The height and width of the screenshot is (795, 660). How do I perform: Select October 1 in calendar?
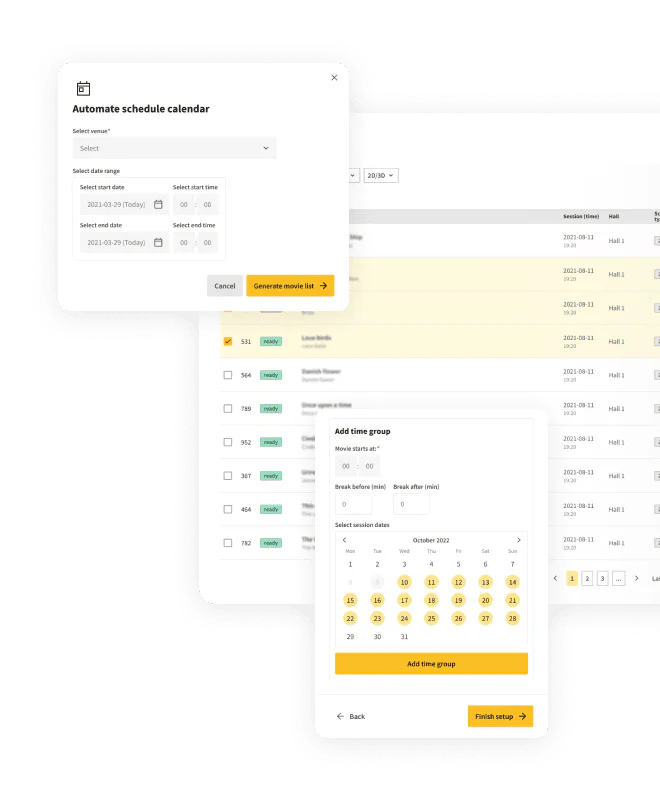click(350, 564)
